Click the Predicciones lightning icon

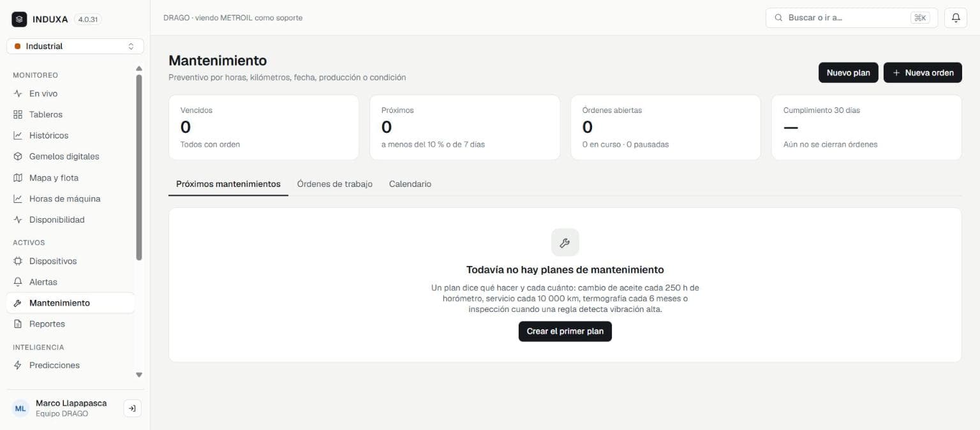point(18,366)
